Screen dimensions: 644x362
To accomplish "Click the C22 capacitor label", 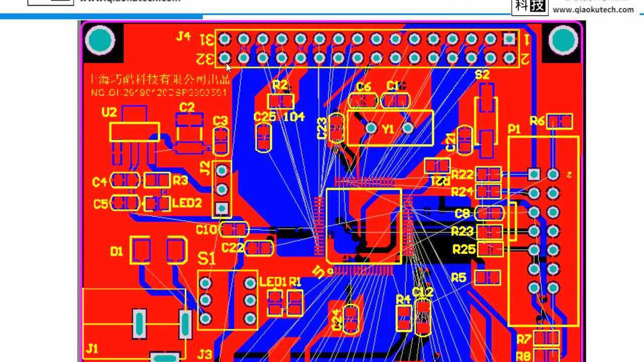I will pos(232,247).
